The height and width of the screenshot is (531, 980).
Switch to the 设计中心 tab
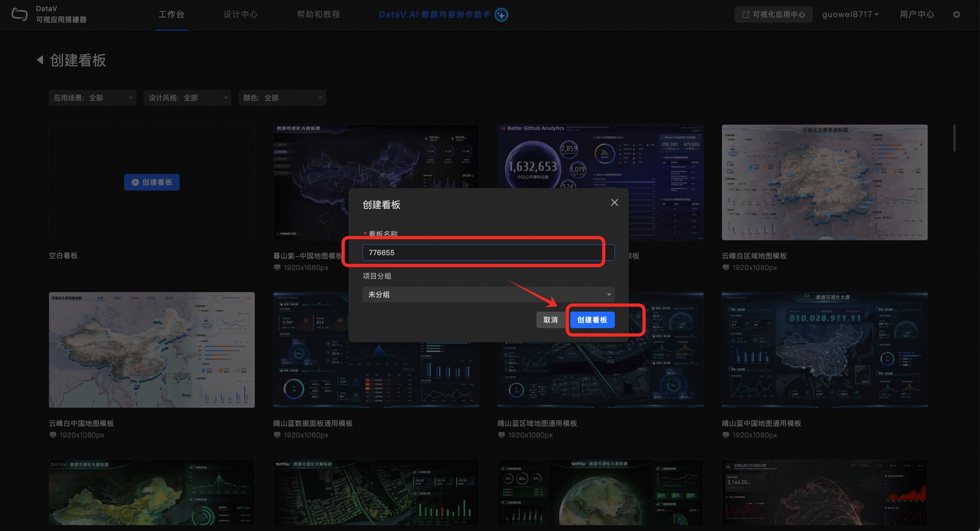[240, 15]
